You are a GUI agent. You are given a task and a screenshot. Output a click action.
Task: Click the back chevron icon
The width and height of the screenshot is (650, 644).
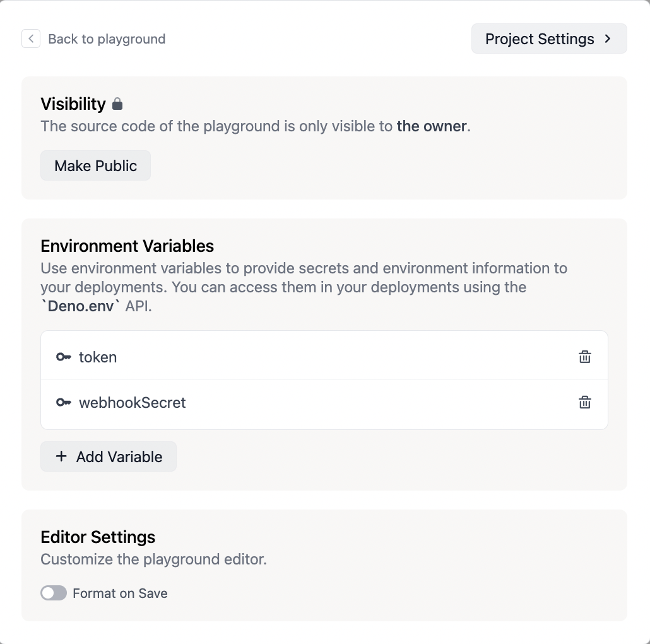pos(31,39)
